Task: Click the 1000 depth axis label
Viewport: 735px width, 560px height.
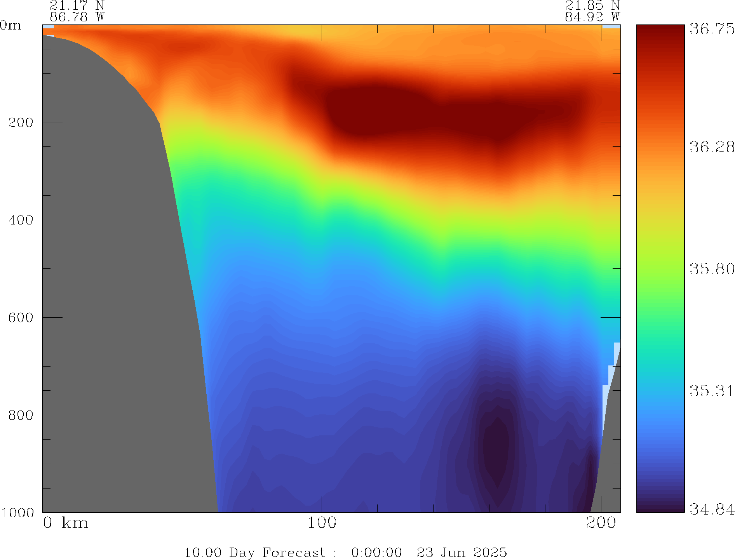Action: [x=17, y=513]
